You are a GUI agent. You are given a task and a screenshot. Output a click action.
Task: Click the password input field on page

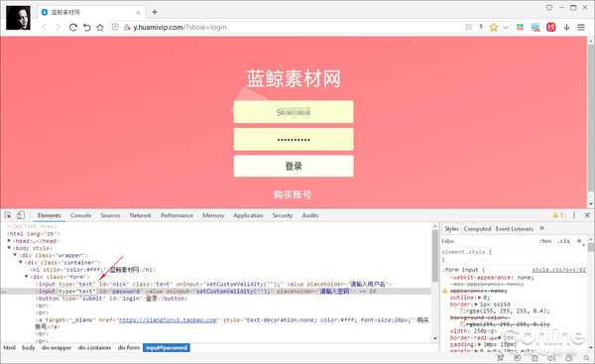[294, 139]
